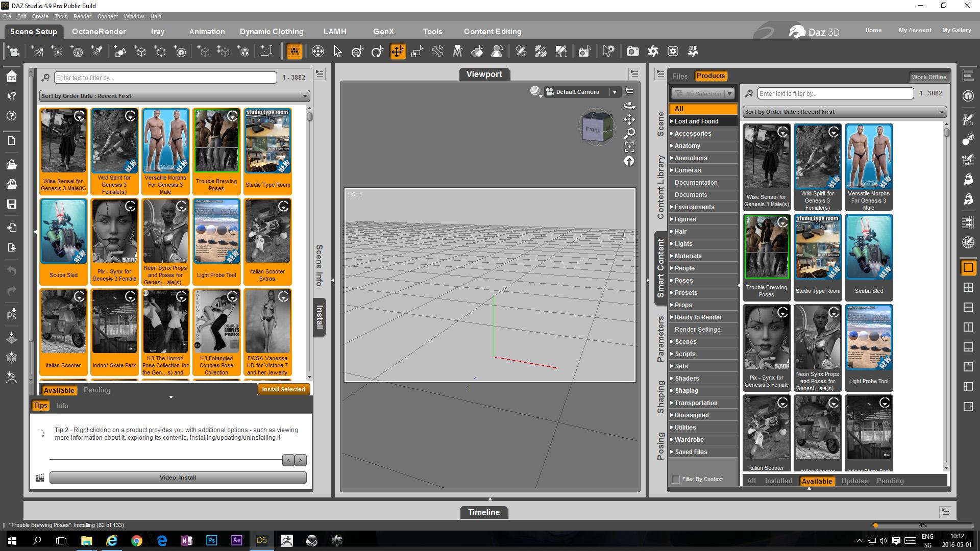
Task: Click the viewport Orbit control icon
Action: click(629, 106)
